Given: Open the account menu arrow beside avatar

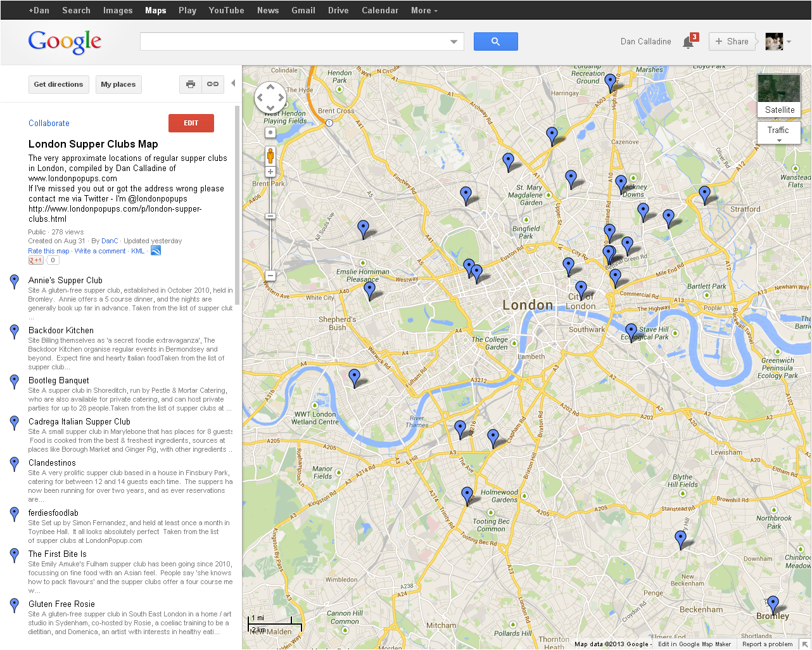Looking at the screenshot, I should click(x=789, y=42).
